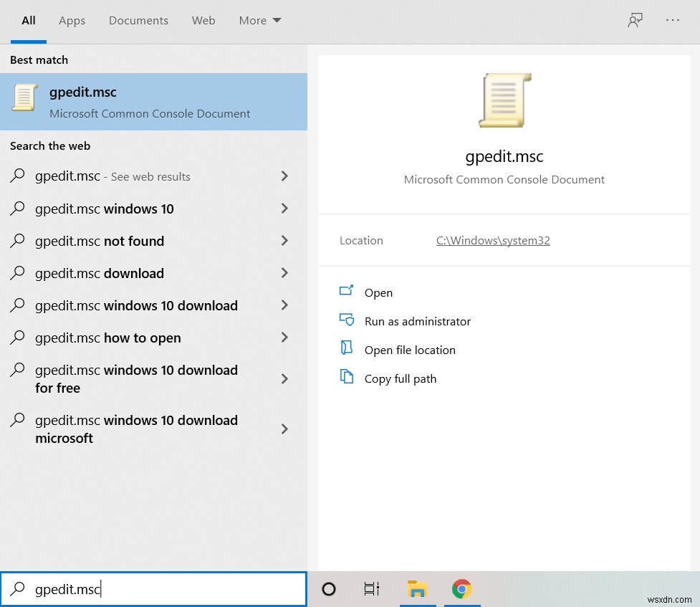Open Task View from the taskbar
700x607 pixels.
(371, 589)
